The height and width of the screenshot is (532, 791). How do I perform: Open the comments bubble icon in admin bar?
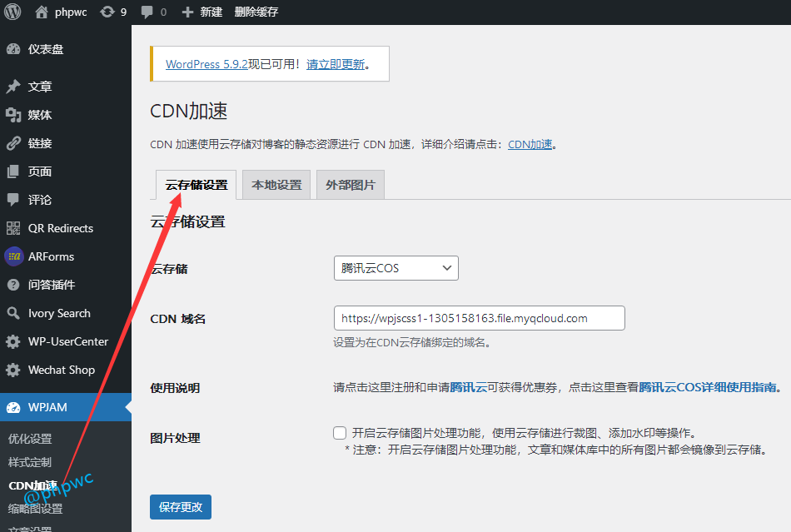point(147,12)
